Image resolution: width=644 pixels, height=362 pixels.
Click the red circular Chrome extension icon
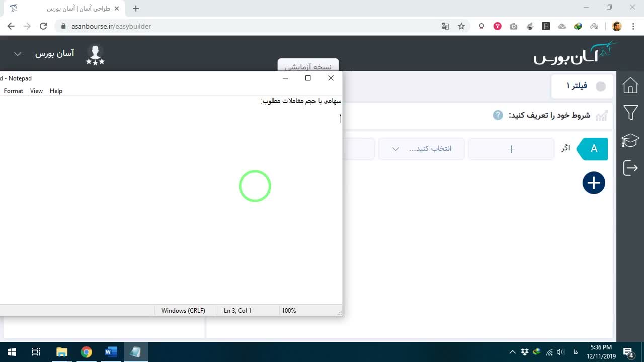(x=498, y=26)
